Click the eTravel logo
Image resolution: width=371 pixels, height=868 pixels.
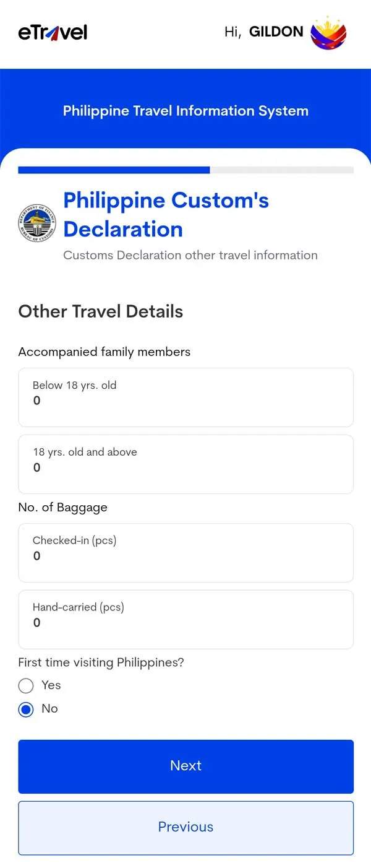(53, 32)
